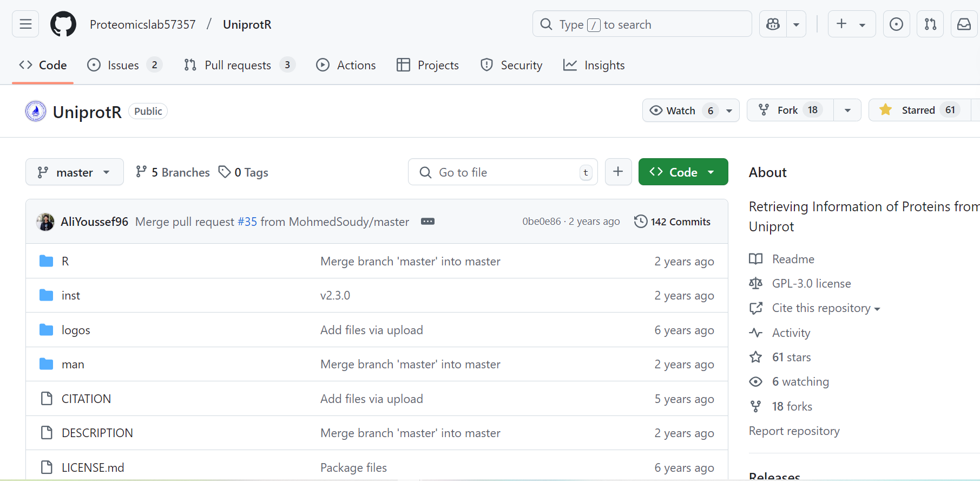Open the LICENSE.md file
The width and height of the screenshot is (980, 481).
click(x=93, y=467)
